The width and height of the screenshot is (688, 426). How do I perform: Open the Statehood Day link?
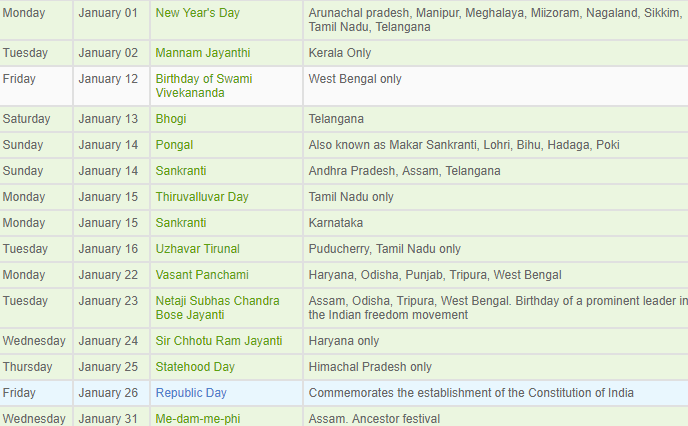(x=195, y=367)
